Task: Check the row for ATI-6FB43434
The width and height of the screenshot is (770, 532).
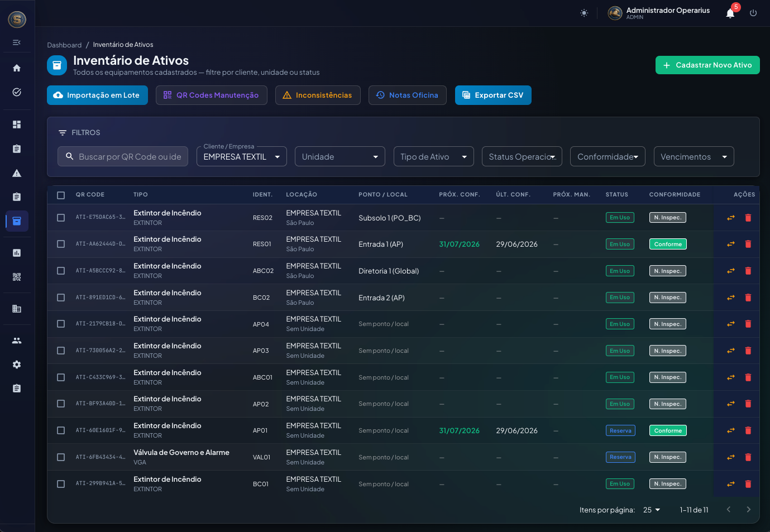Action: coord(61,457)
